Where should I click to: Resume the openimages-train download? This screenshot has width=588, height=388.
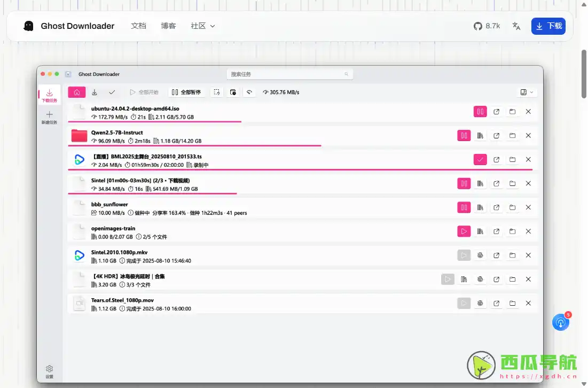tap(464, 231)
